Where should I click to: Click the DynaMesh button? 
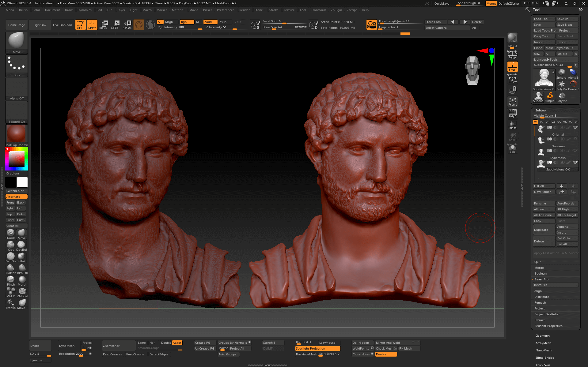[x=67, y=346]
